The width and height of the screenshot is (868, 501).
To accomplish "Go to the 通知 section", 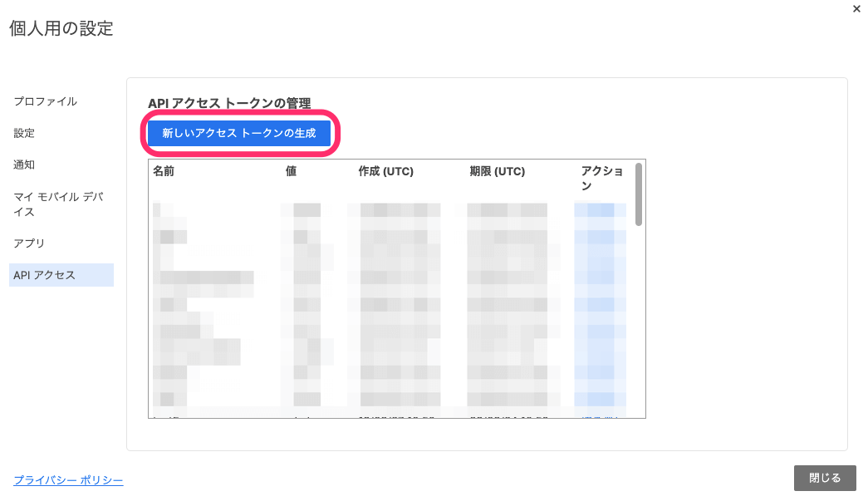I will pos(24,165).
